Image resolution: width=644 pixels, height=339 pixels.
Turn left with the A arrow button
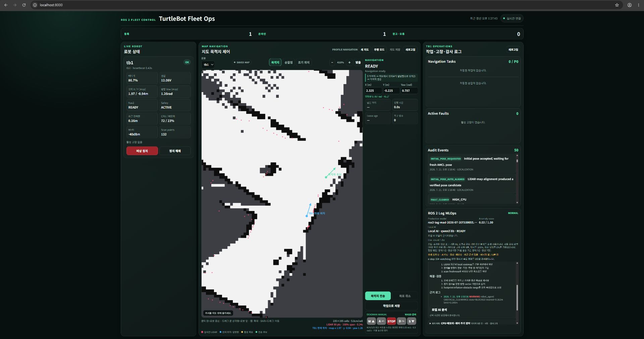coord(381,321)
